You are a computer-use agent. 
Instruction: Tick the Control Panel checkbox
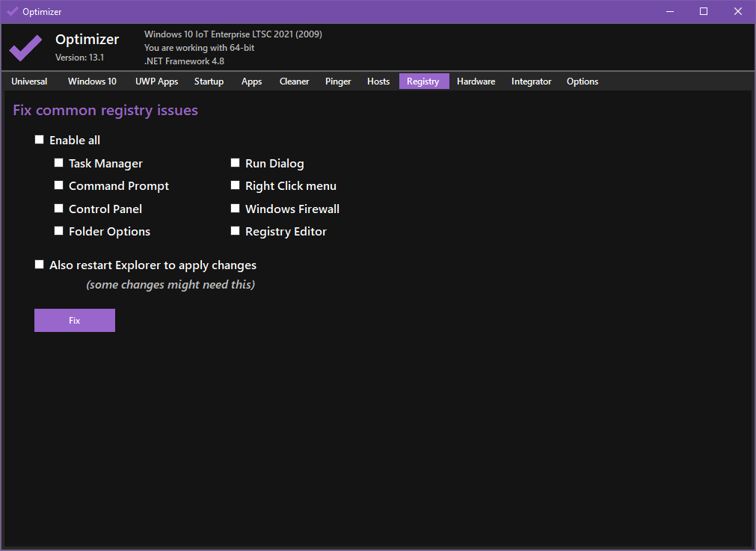click(59, 209)
